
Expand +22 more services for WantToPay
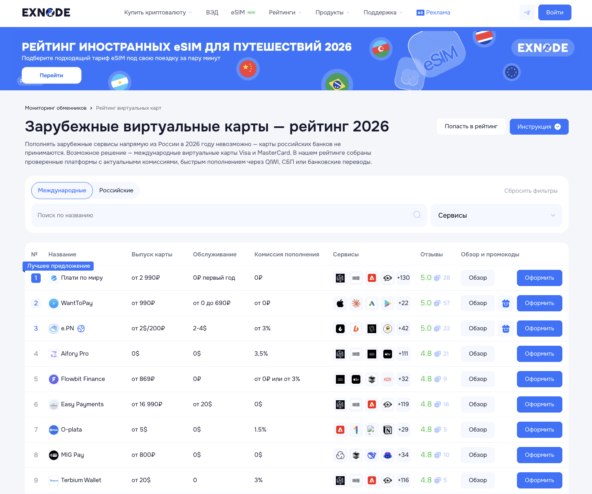pos(403,303)
